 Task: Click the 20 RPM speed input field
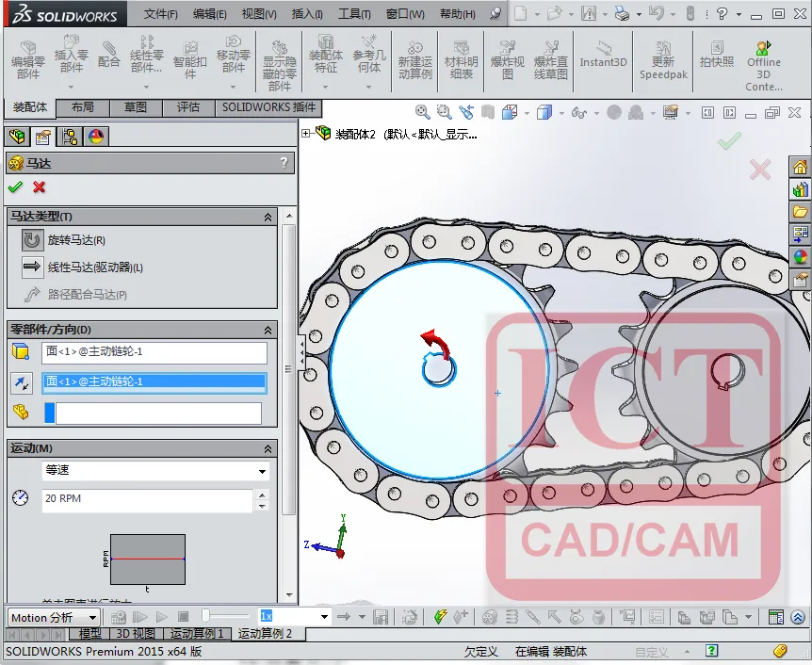click(147, 499)
